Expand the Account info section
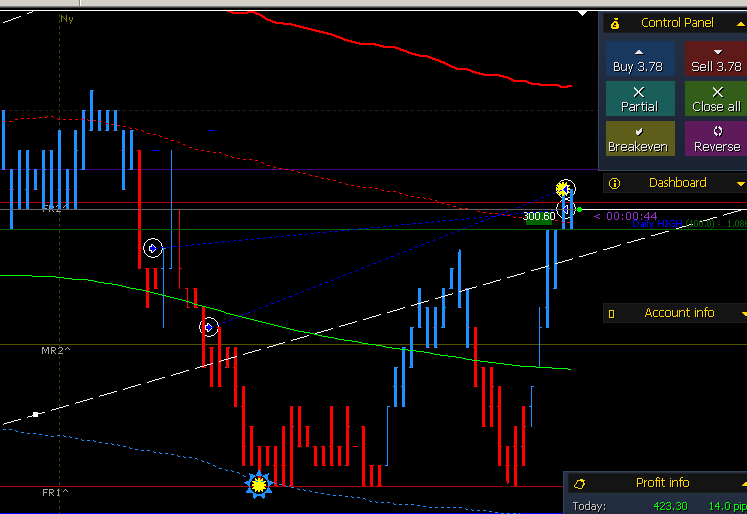The height and width of the screenshot is (514, 747). tap(744, 313)
